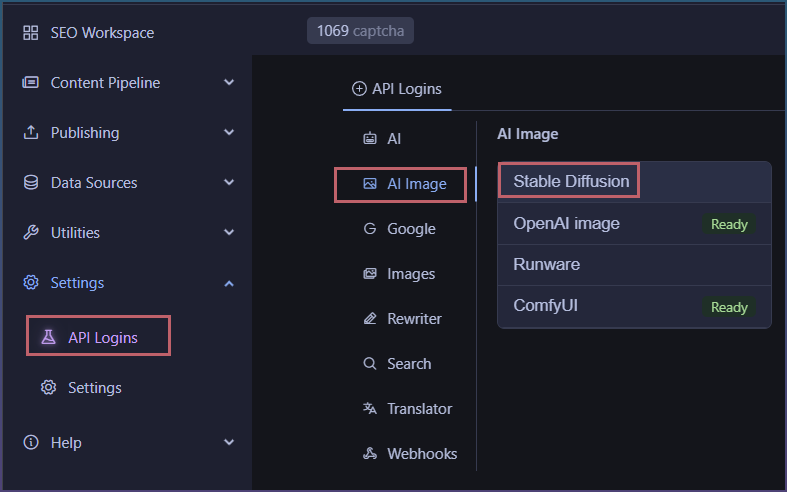Click the AI Image picture icon
787x492 pixels.
click(370, 184)
